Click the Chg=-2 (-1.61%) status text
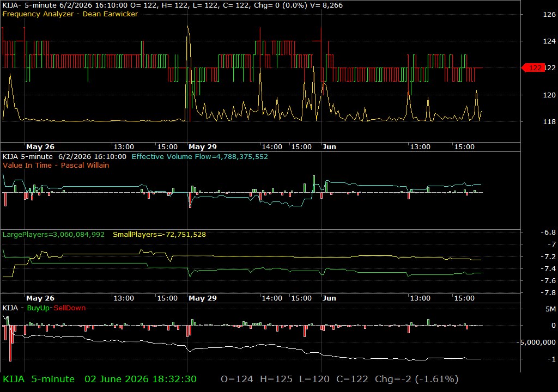The image size is (558, 392). click(x=417, y=379)
